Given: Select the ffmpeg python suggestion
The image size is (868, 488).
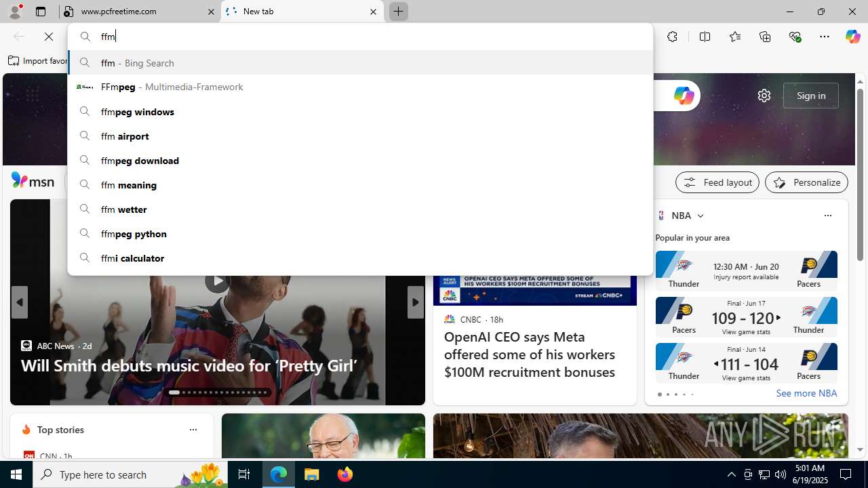Looking at the screenshot, I should point(360,233).
